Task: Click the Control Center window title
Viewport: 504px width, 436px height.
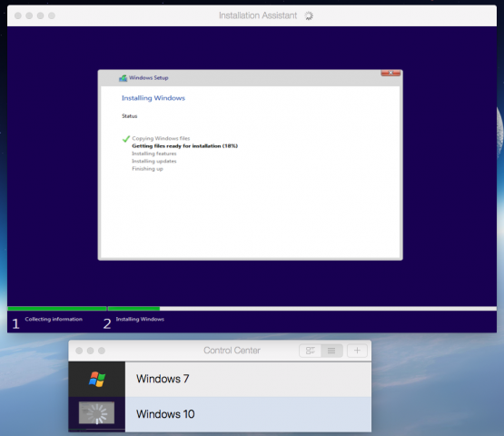Action: click(x=232, y=351)
